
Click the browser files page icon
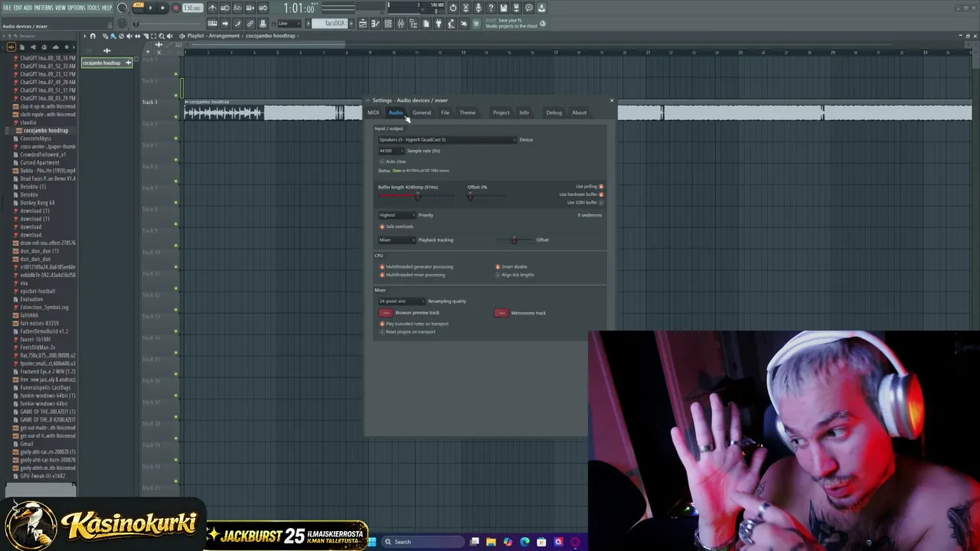[21, 47]
